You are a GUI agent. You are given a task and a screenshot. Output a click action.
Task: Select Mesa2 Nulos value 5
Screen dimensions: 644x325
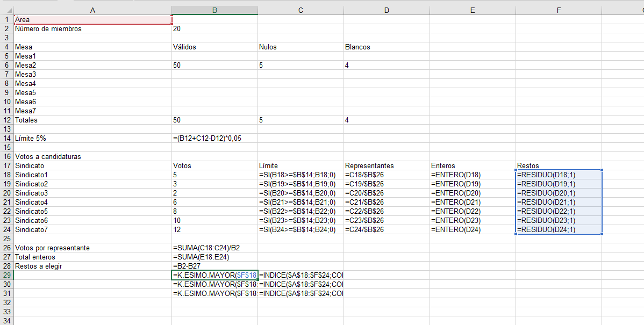300,65
